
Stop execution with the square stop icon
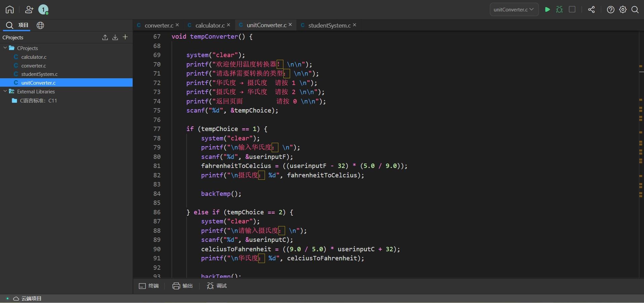point(572,9)
